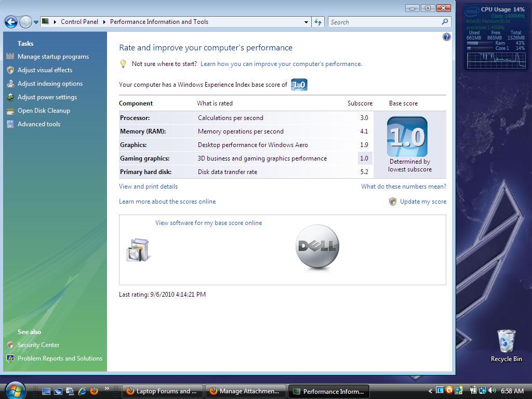Launch Open Disk Cleanup task
The image size is (532, 399).
[44, 111]
